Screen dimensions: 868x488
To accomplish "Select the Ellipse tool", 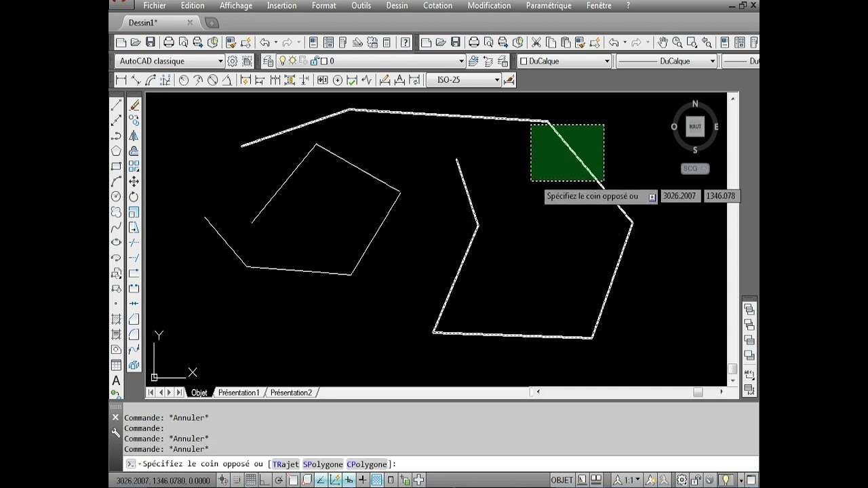I will pos(116,242).
